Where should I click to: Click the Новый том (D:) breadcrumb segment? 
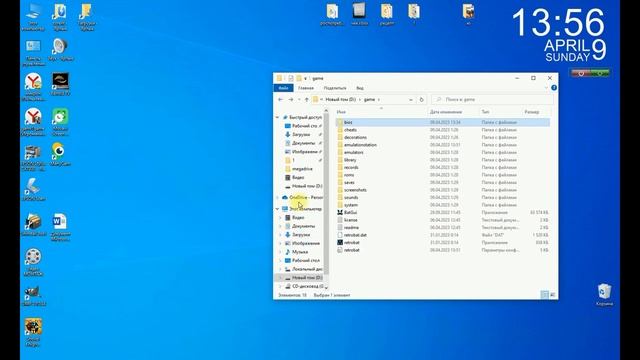tap(340, 100)
